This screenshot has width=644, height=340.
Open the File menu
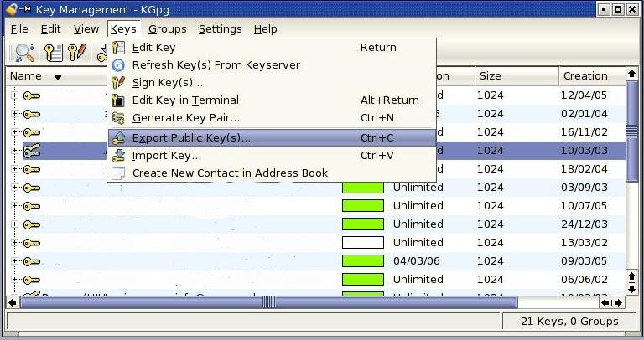pos(19,29)
